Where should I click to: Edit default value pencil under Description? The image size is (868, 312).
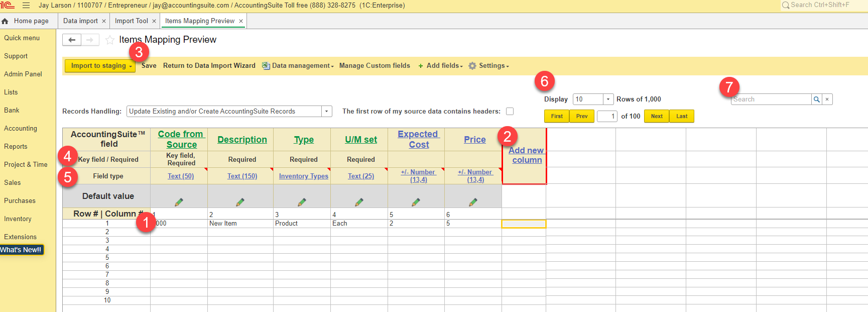click(x=240, y=202)
